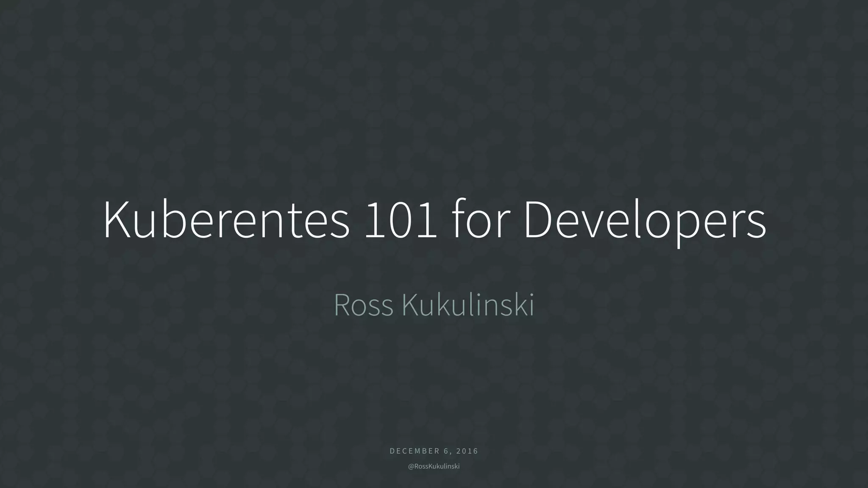Open the @RossKukulinski Twitter handle
The width and height of the screenshot is (868, 488).
pyautogui.click(x=434, y=466)
